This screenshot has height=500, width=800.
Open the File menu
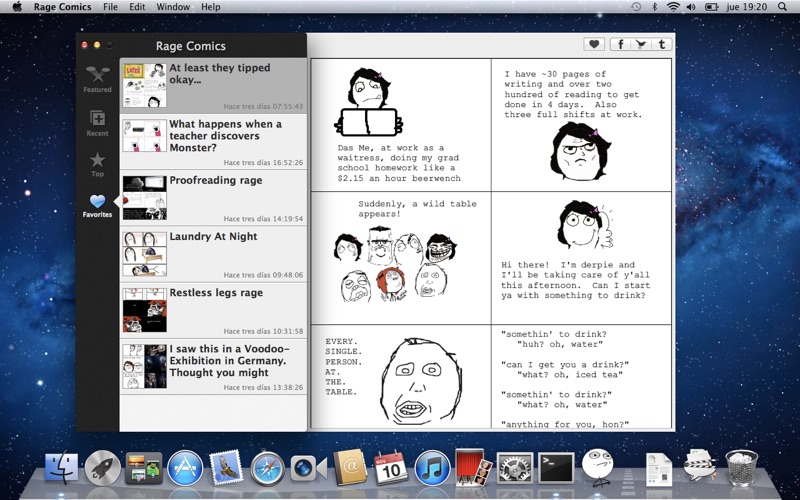pos(110,7)
